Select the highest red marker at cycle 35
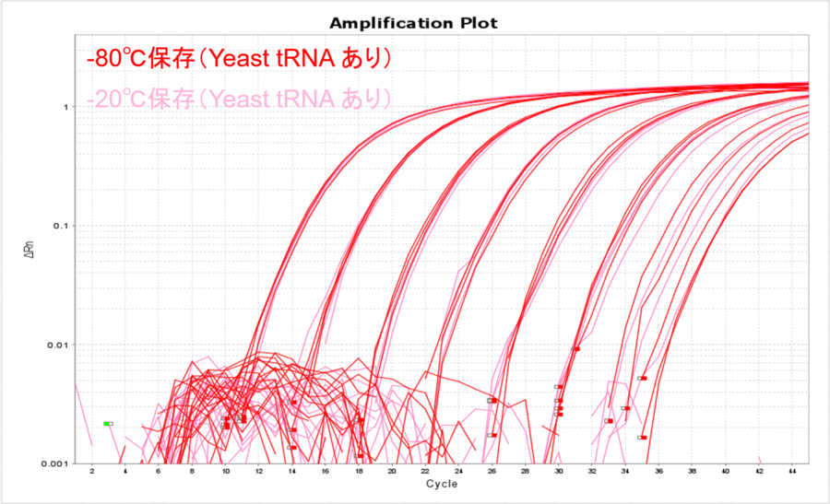The width and height of the screenshot is (830, 504). [642, 379]
